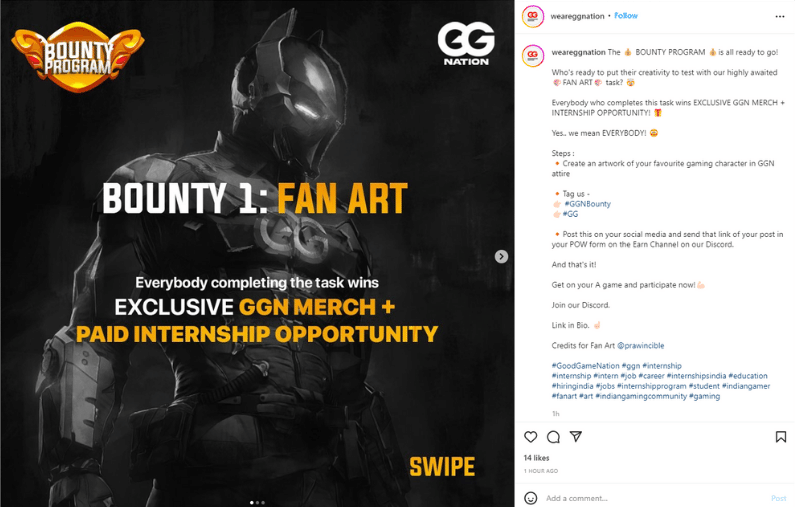
Task: Open the #GG hashtag link
Action: (x=570, y=214)
